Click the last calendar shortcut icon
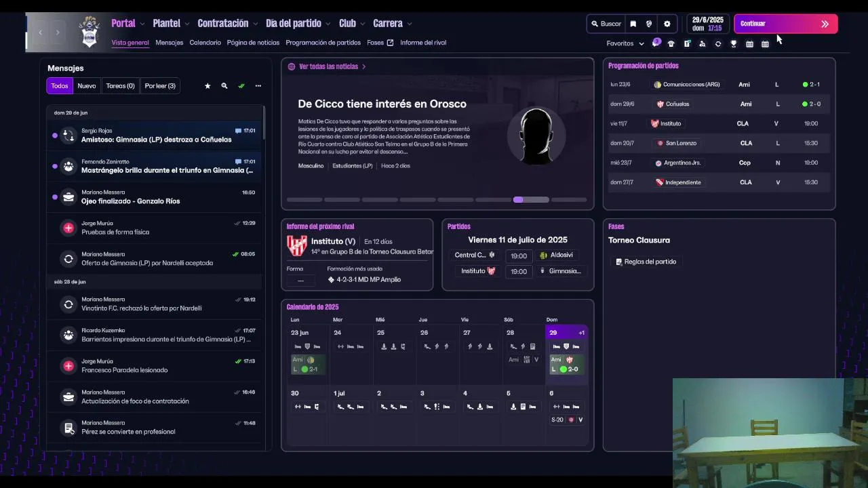The image size is (868, 488). click(x=765, y=43)
